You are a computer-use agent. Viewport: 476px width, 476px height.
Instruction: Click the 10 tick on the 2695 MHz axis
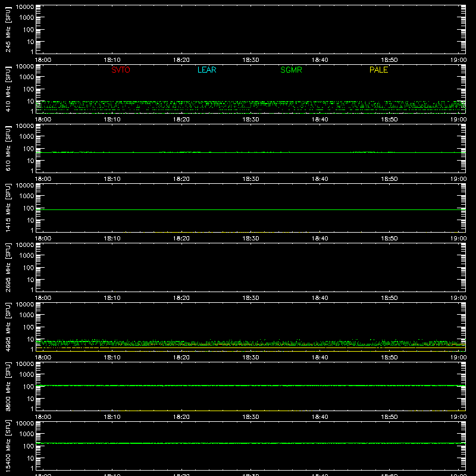pyautogui.click(x=31, y=280)
